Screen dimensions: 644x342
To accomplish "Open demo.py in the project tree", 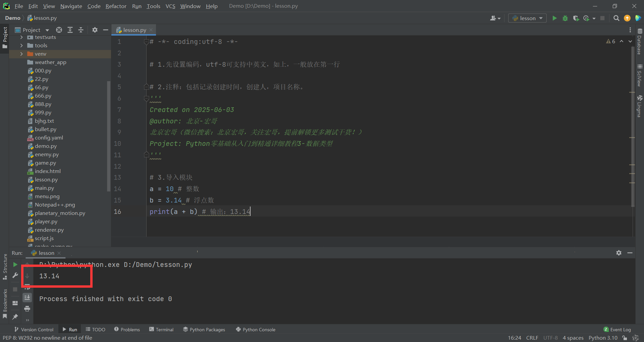I will [46, 146].
